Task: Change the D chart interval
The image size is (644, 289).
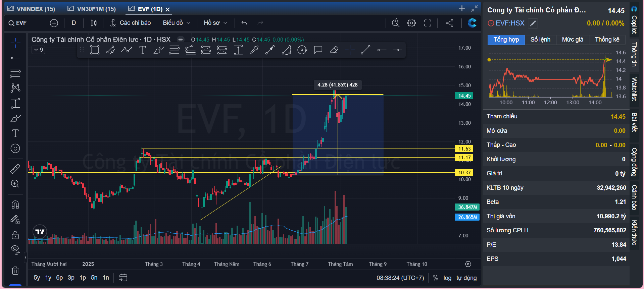Action: [74, 23]
